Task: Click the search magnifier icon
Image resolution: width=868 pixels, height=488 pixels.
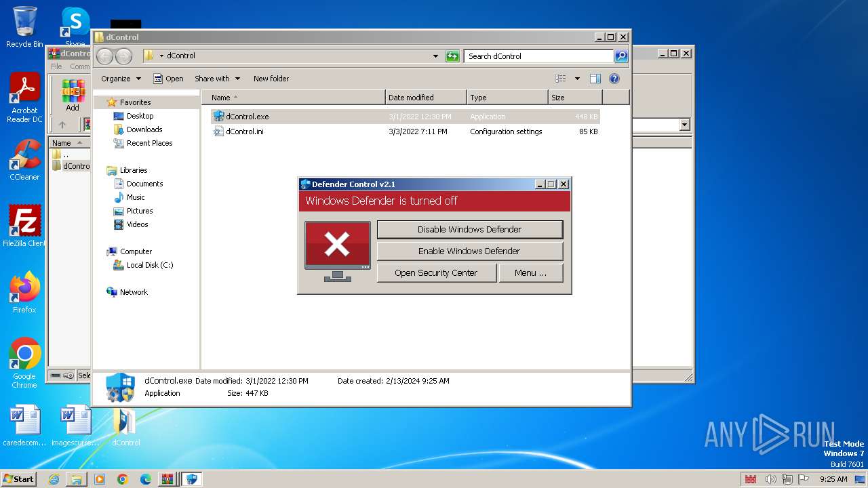Action: coord(621,56)
